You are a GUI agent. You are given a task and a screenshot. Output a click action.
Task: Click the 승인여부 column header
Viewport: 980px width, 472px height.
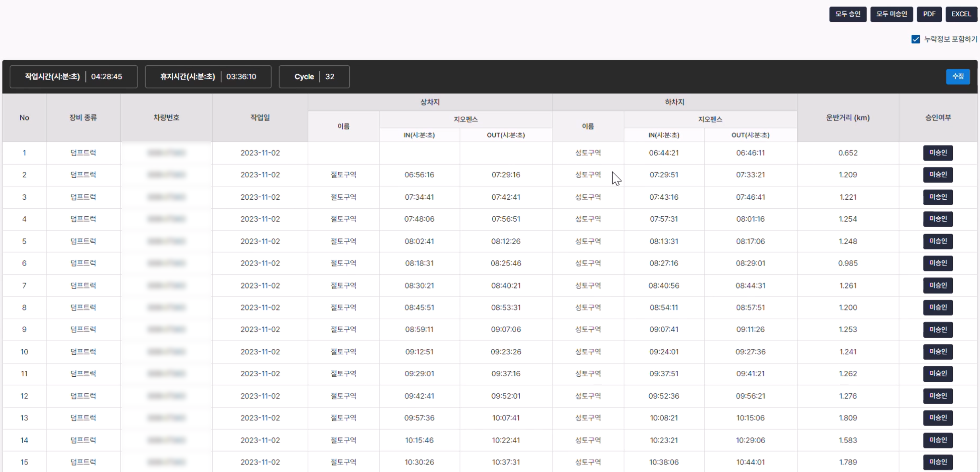tap(938, 118)
